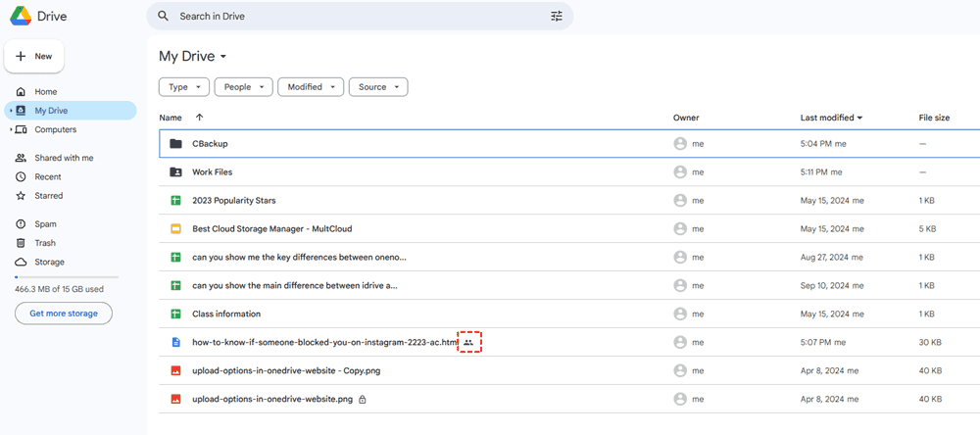Click Get more storage button

coord(64,314)
